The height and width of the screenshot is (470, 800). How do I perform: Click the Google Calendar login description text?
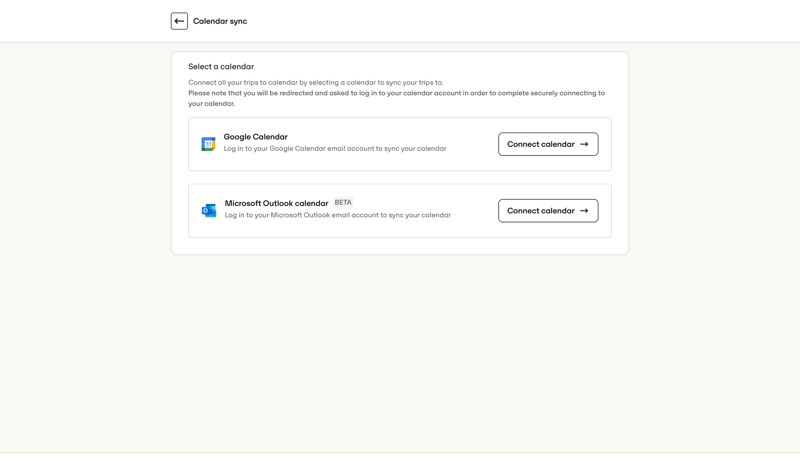coord(335,149)
